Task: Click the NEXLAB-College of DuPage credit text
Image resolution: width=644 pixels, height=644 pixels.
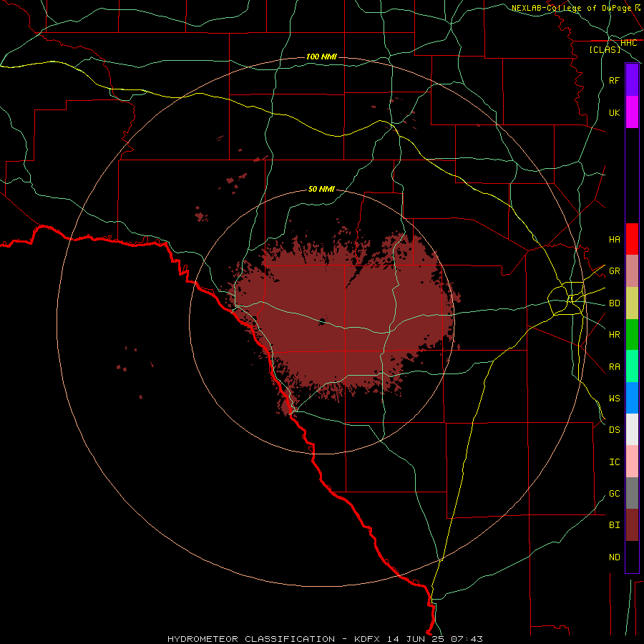Action: tap(571, 8)
